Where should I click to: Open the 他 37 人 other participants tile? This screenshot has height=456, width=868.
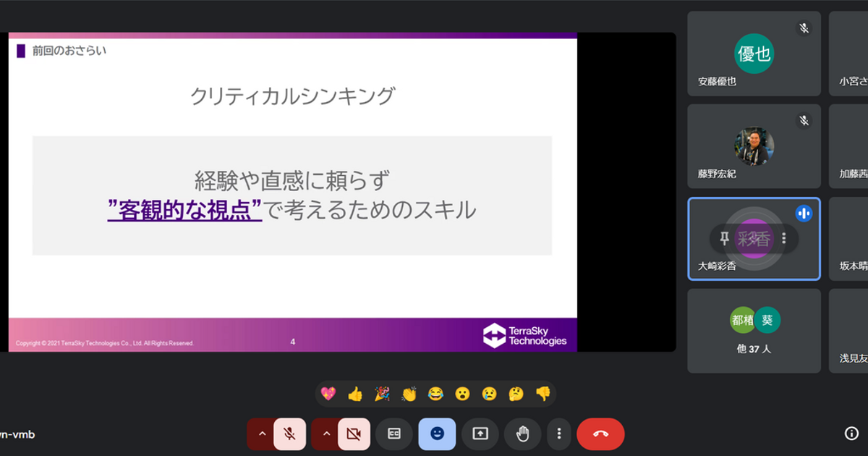[x=754, y=331]
